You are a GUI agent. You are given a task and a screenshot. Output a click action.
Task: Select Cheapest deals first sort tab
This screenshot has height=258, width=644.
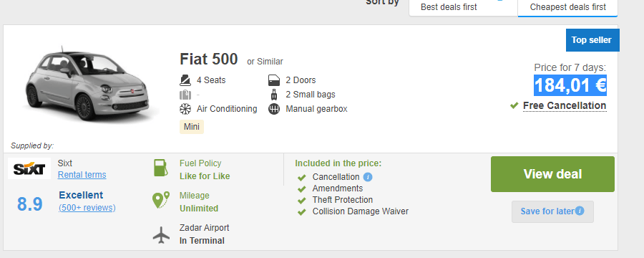(x=567, y=7)
